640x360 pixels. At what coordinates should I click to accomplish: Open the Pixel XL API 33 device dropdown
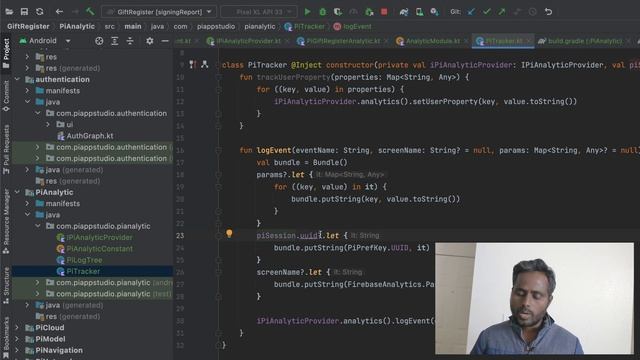tap(259, 12)
